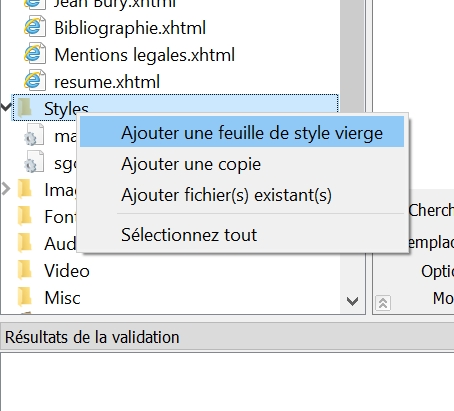The image size is (454, 411).
Task: Select the Video folder label
Action: [67, 270]
